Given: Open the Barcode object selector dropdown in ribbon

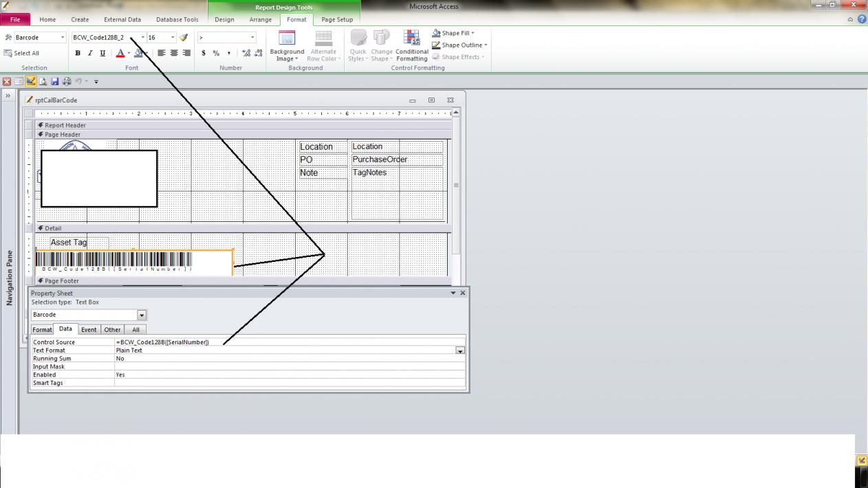Looking at the screenshot, I should pos(63,37).
